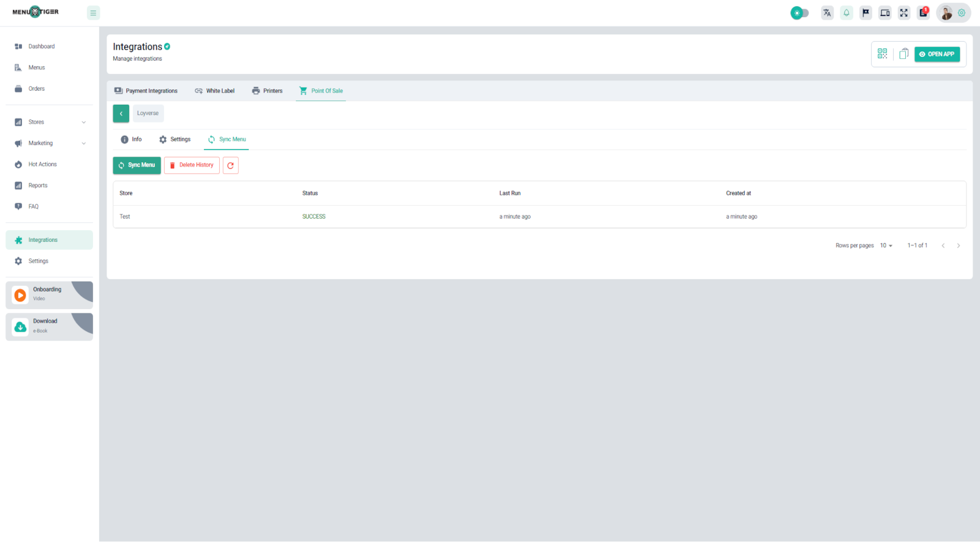Open the language translation icon
Image resolution: width=980 pixels, height=551 pixels.
tap(827, 13)
